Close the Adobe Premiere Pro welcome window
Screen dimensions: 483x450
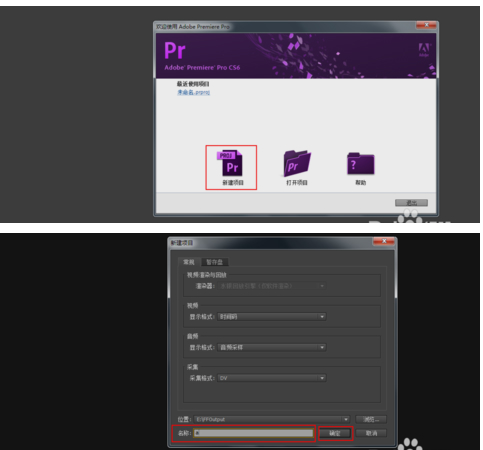coord(426,25)
